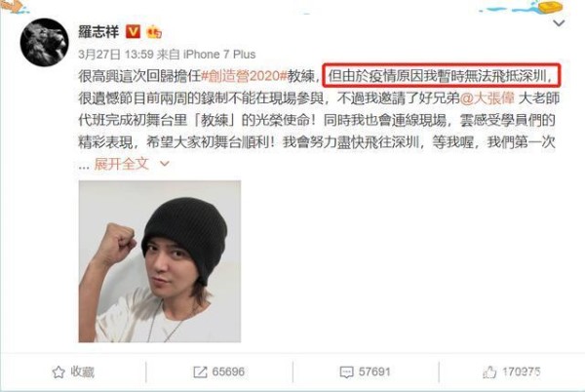Click the iPhone 7 Plus source link
Screen dimensions: 585x392
click(x=219, y=55)
